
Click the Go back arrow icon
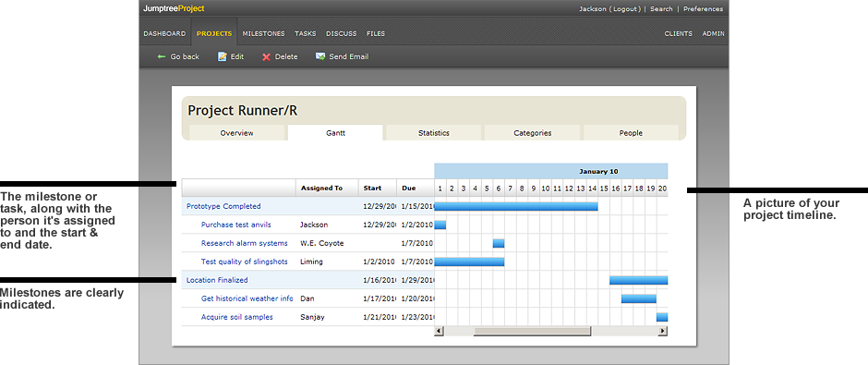point(161,56)
